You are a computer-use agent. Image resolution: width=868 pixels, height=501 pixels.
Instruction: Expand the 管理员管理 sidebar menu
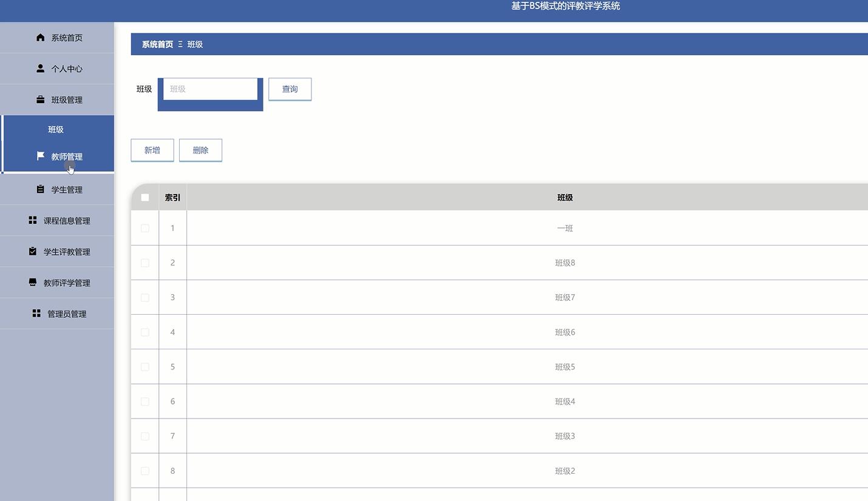pos(57,313)
